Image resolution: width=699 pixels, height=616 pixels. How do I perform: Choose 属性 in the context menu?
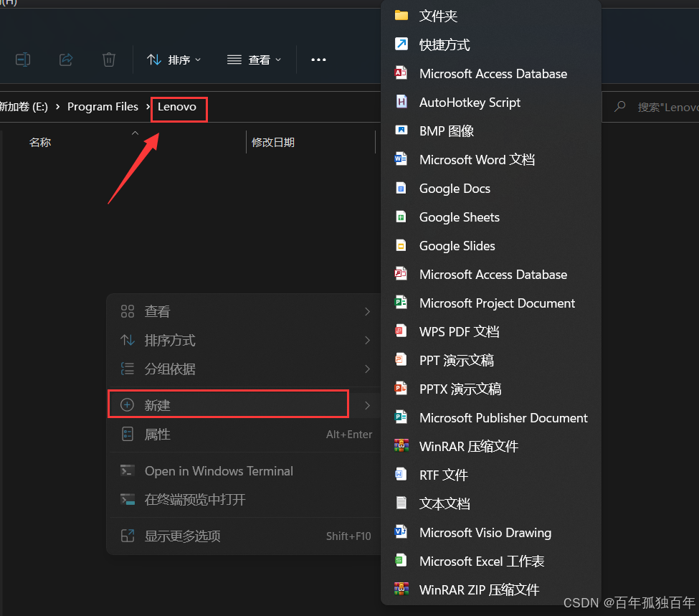pyautogui.click(x=244, y=434)
